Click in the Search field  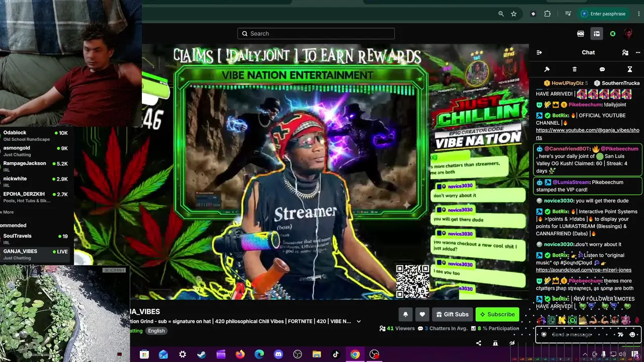(316, 34)
